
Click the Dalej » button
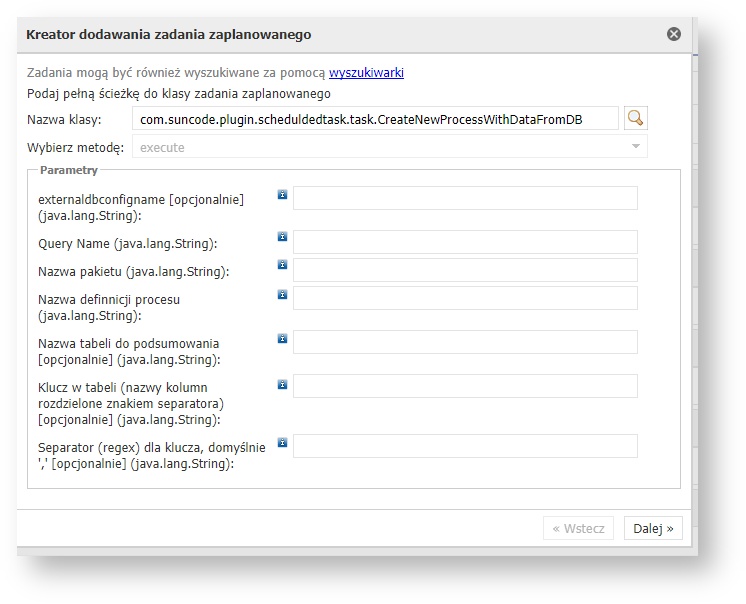tap(653, 528)
